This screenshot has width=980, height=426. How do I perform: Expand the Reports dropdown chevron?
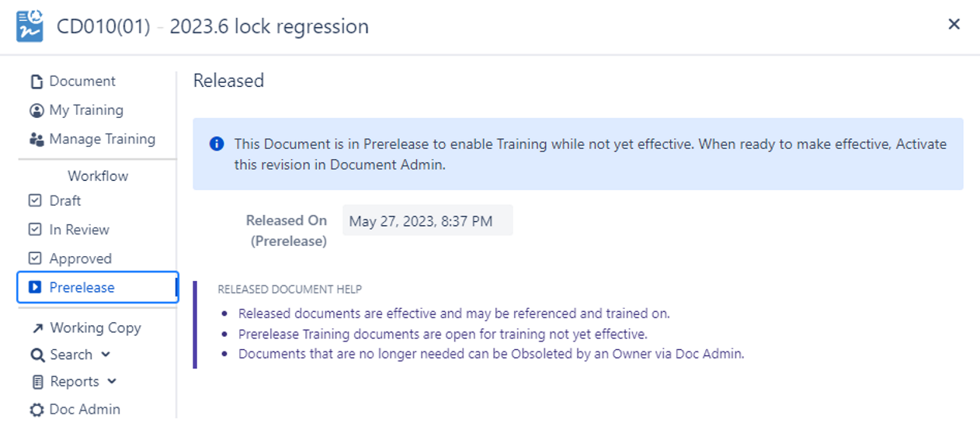112,382
